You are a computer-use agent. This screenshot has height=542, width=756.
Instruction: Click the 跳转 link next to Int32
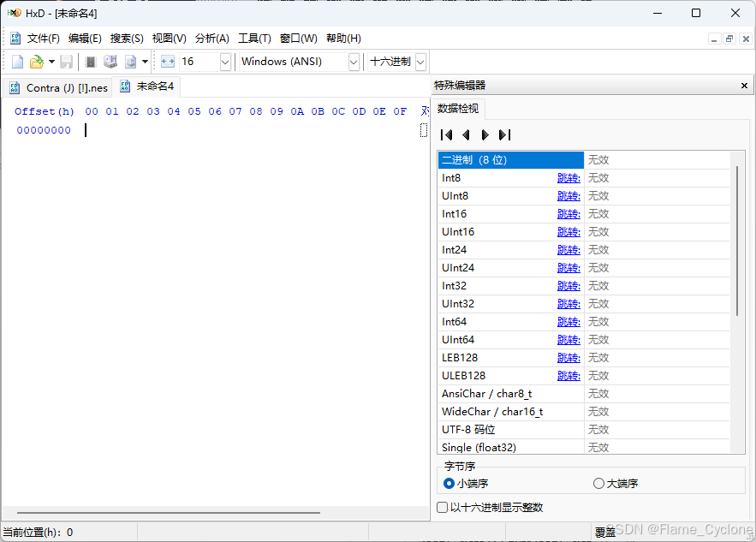[x=568, y=285]
